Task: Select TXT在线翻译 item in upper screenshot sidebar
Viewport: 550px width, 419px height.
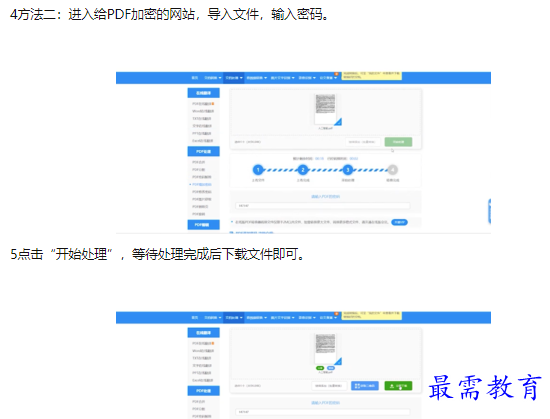Action: (202, 119)
